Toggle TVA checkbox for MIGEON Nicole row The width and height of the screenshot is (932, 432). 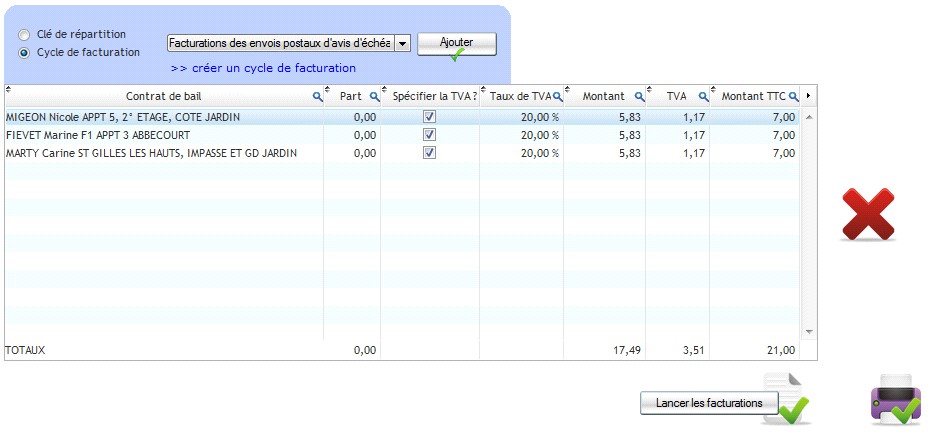click(430, 117)
